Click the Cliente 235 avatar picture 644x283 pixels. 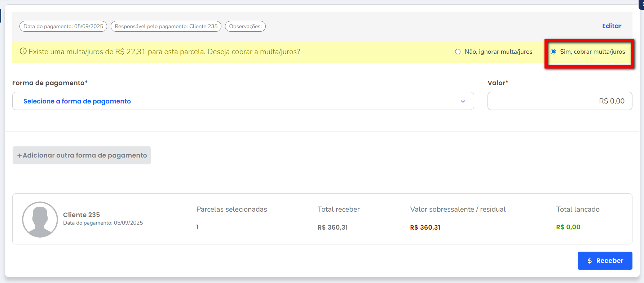pyautogui.click(x=40, y=219)
